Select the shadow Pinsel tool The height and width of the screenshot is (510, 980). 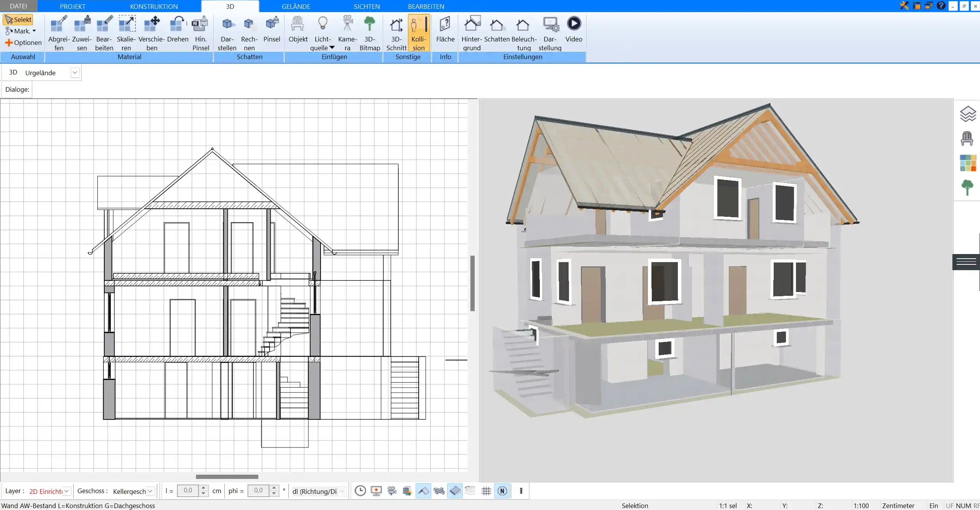click(x=272, y=29)
